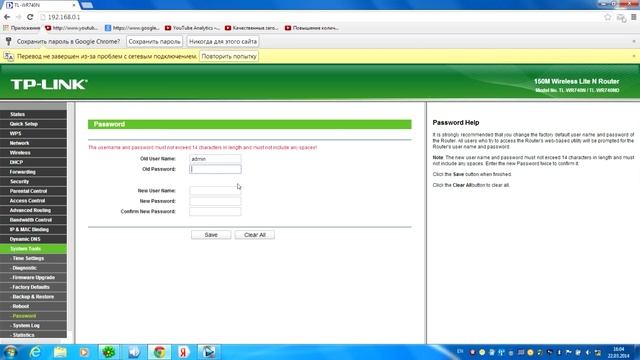Open Dynamic DNS menu item
Screen dimensions: 640x360
[33, 239]
